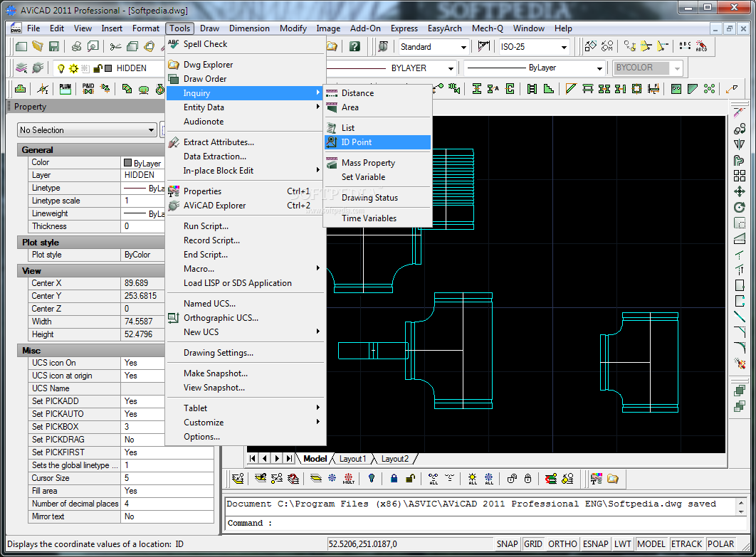Click the New drawing toolbar icon
756x557 pixels.
[x=21, y=47]
